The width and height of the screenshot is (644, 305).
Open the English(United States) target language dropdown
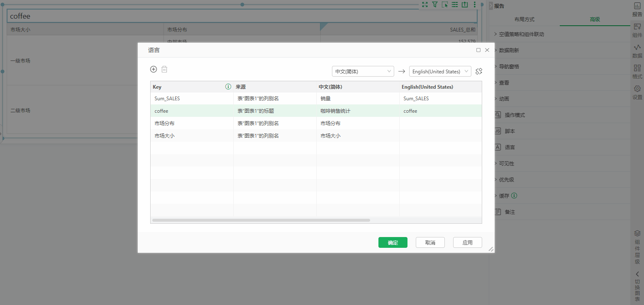tap(440, 71)
